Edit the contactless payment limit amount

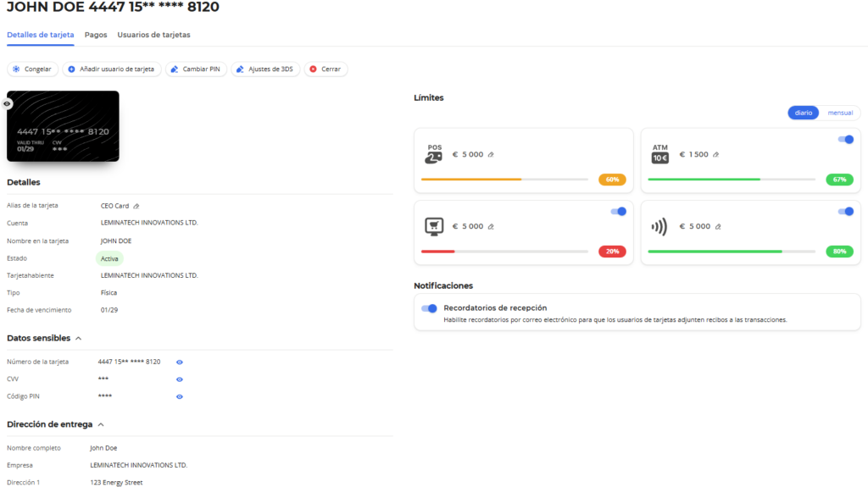coord(718,226)
